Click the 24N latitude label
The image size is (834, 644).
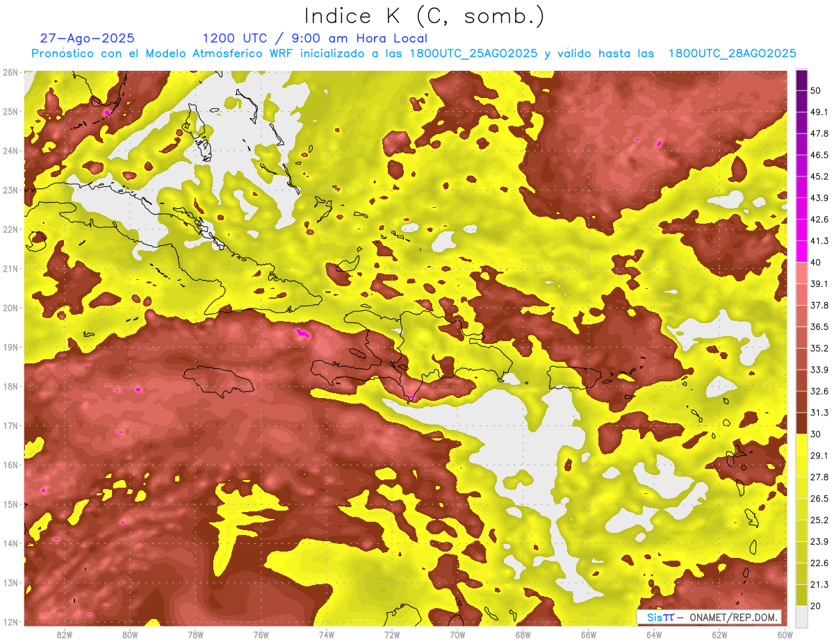click(x=10, y=151)
